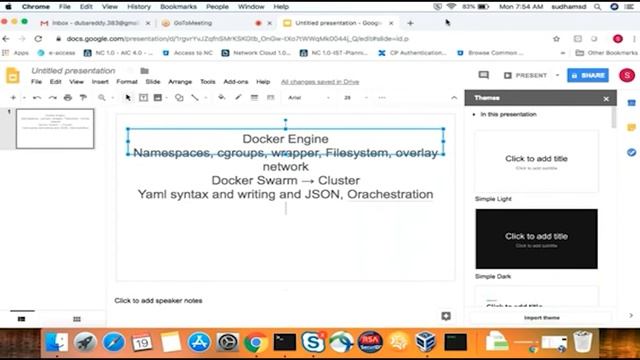Open the Tasks icon in side panel
Viewport: 640px width, 360px height.
pyautogui.click(x=631, y=152)
